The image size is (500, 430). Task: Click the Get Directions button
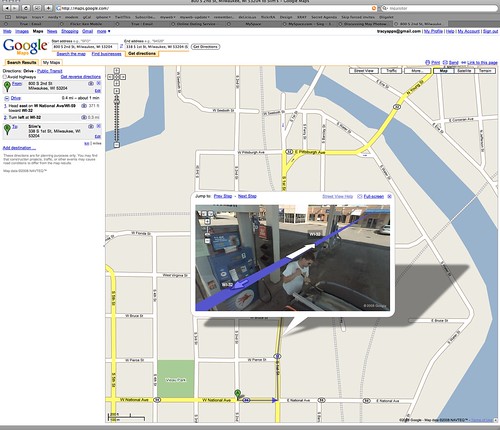(x=205, y=47)
